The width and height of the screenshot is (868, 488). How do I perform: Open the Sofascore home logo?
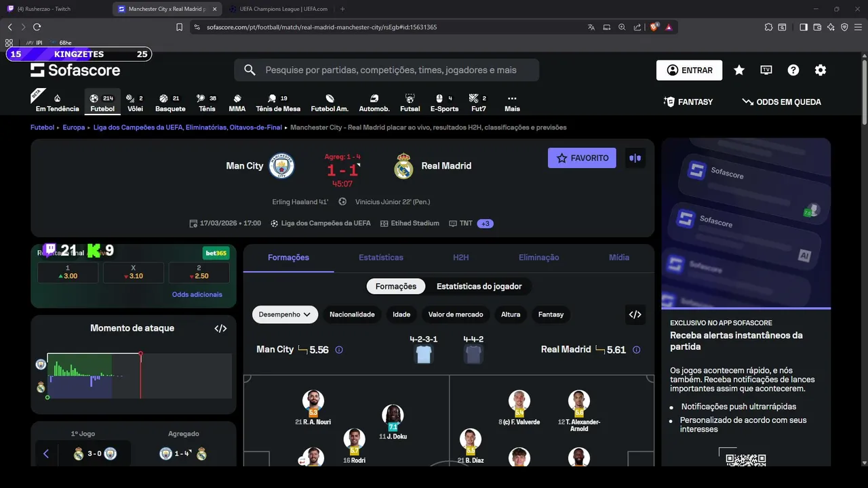click(75, 70)
